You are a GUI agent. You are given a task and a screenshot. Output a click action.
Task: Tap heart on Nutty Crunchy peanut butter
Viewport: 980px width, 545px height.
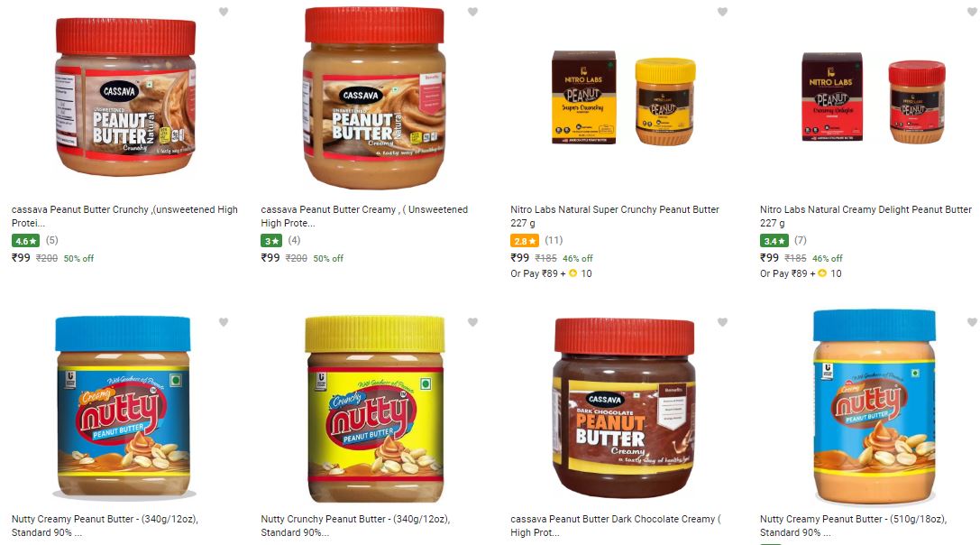tap(472, 322)
